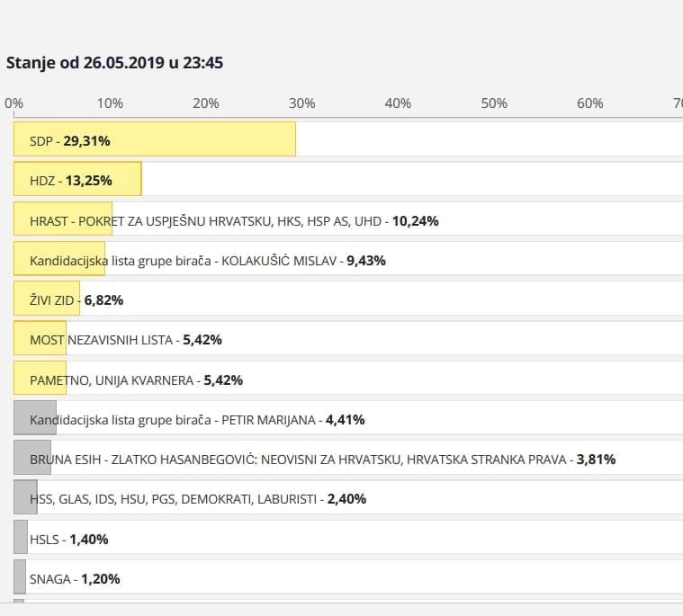The width and height of the screenshot is (683, 616).
Task: Click the ŽIVI ZID 6,82% bar
Action: coord(47,299)
